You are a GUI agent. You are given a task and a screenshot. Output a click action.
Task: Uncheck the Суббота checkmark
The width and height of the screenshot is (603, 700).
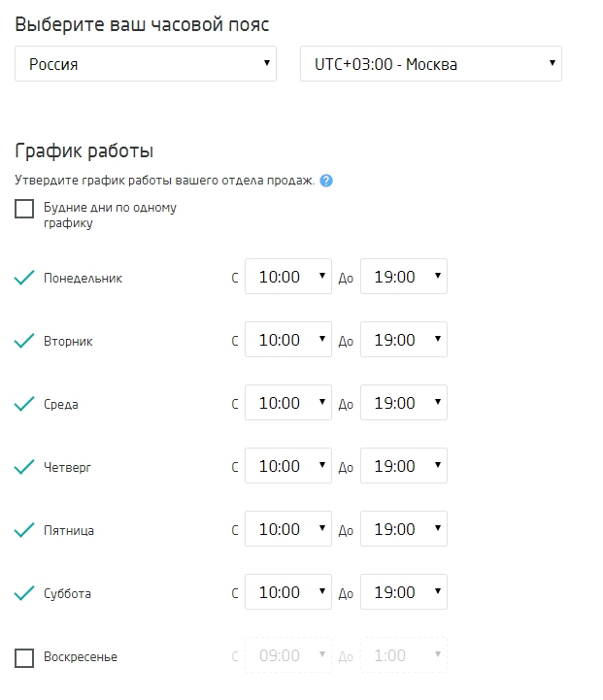(x=24, y=593)
